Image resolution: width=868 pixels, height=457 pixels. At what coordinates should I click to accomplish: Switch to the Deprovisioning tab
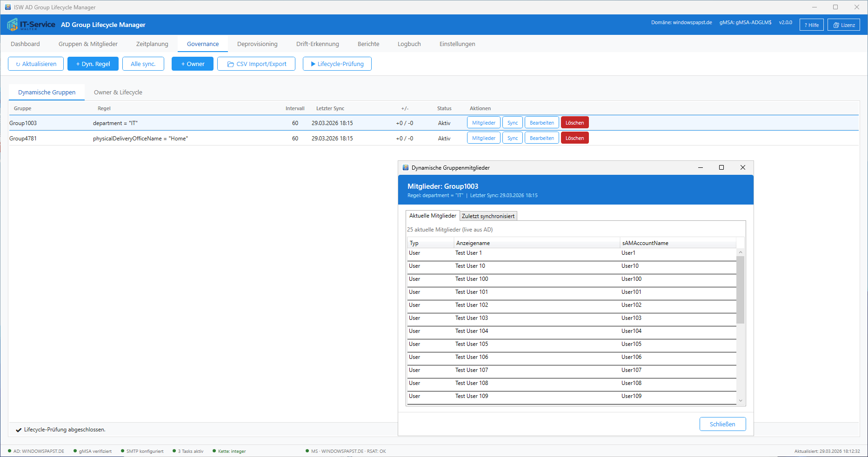(257, 44)
